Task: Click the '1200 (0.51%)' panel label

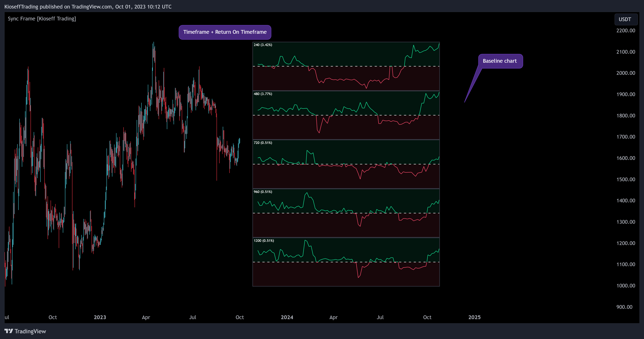Action: pos(264,240)
